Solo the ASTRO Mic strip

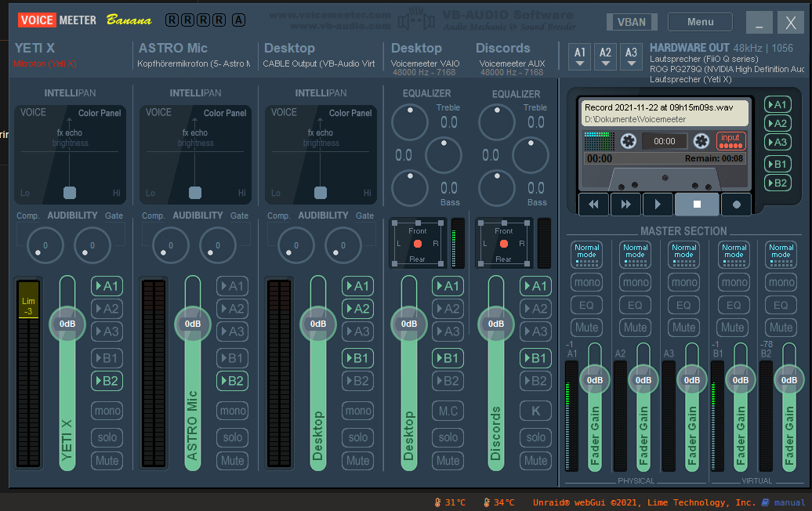(233, 437)
